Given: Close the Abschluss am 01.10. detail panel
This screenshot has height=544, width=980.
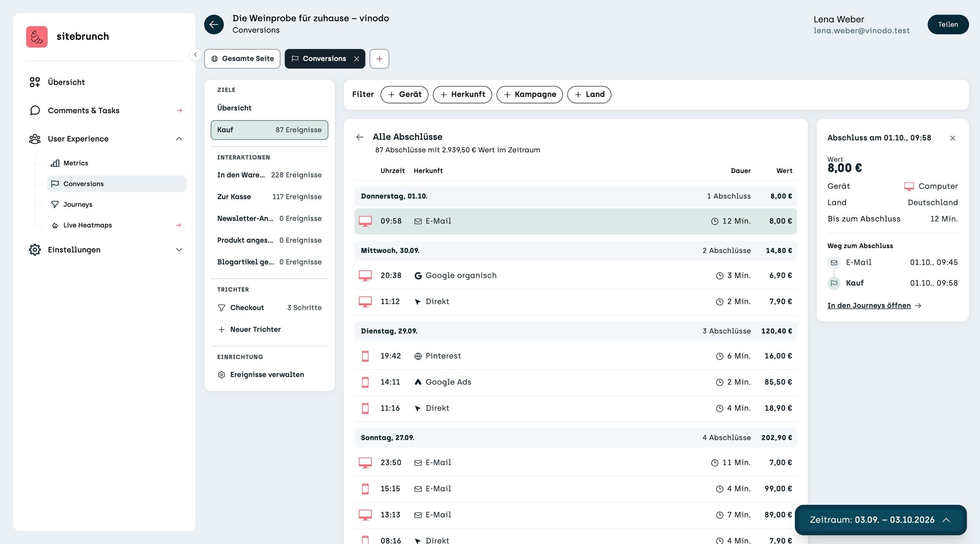Looking at the screenshot, I should (x=953, y=138).
